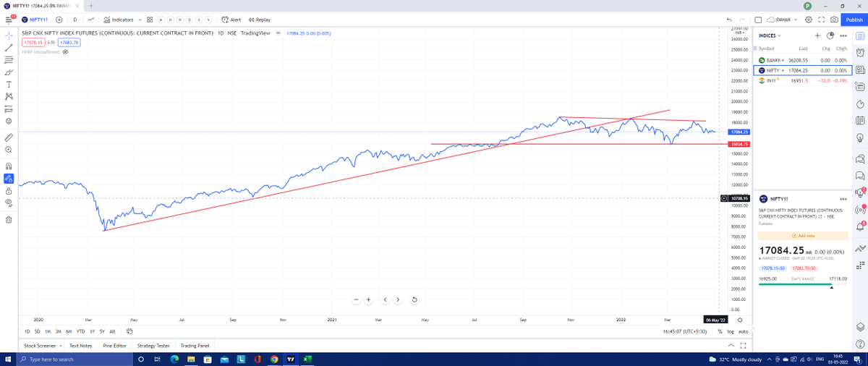Viewport: 868px width, 366px height.
Task: Select the crosshair cursor tool
Action: tap(9, 34)
